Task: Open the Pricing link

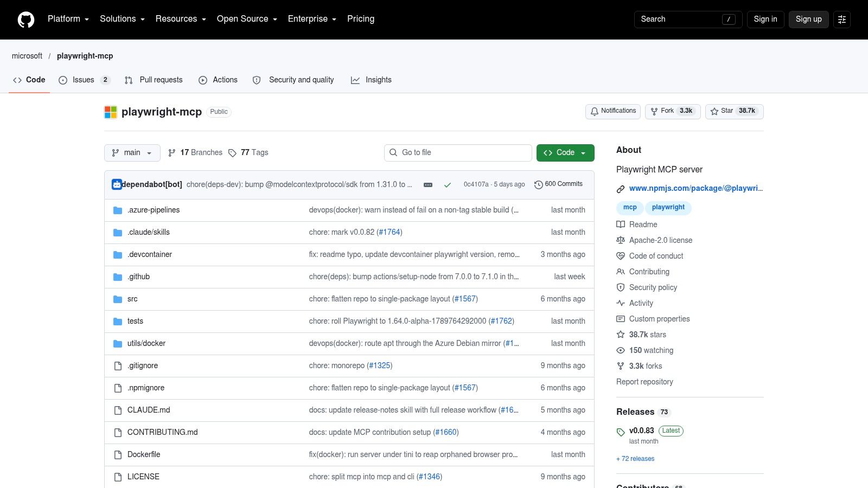Action: click(x=361, y=19)
